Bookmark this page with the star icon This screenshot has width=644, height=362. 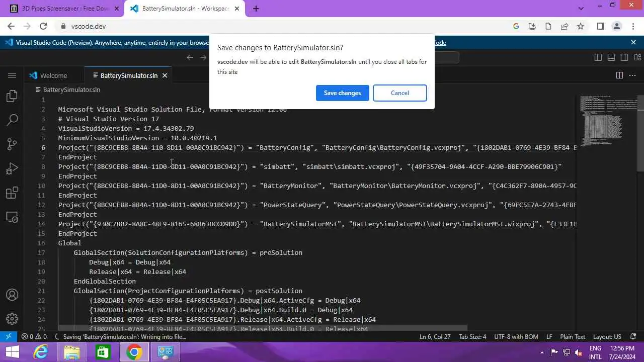pos(581,26)
